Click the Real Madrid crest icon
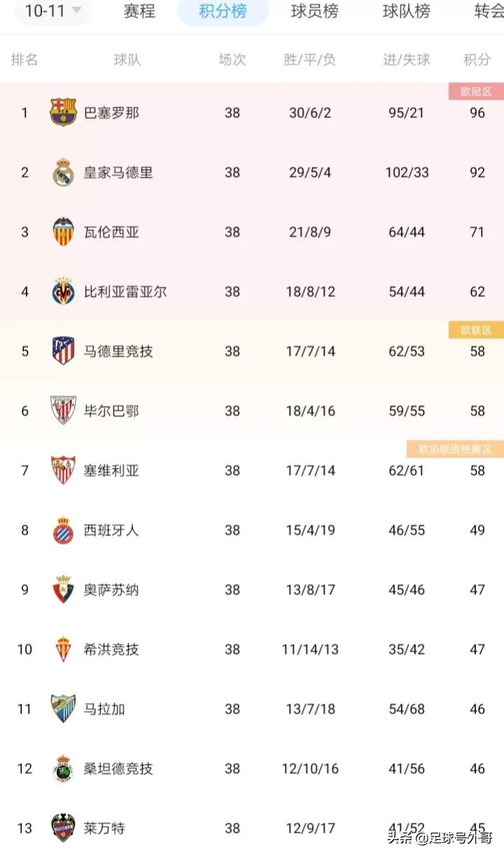Screen dimensions: 504x856 (63, 173)
